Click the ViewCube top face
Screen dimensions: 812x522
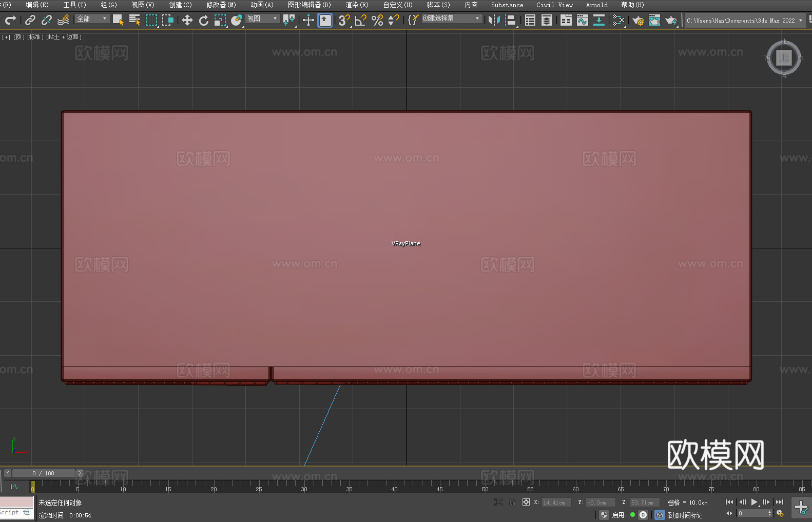click(784, 57)
